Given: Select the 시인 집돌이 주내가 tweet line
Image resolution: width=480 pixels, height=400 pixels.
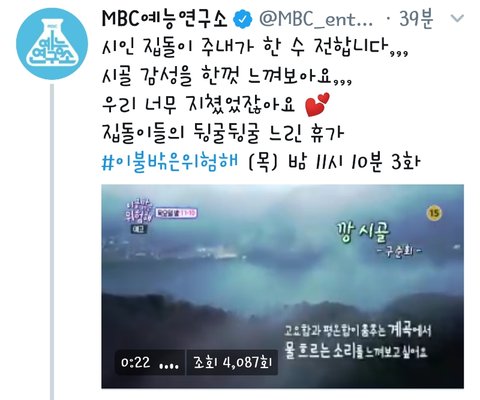Looking at the screenshot, I should click(x=255, y=48).
